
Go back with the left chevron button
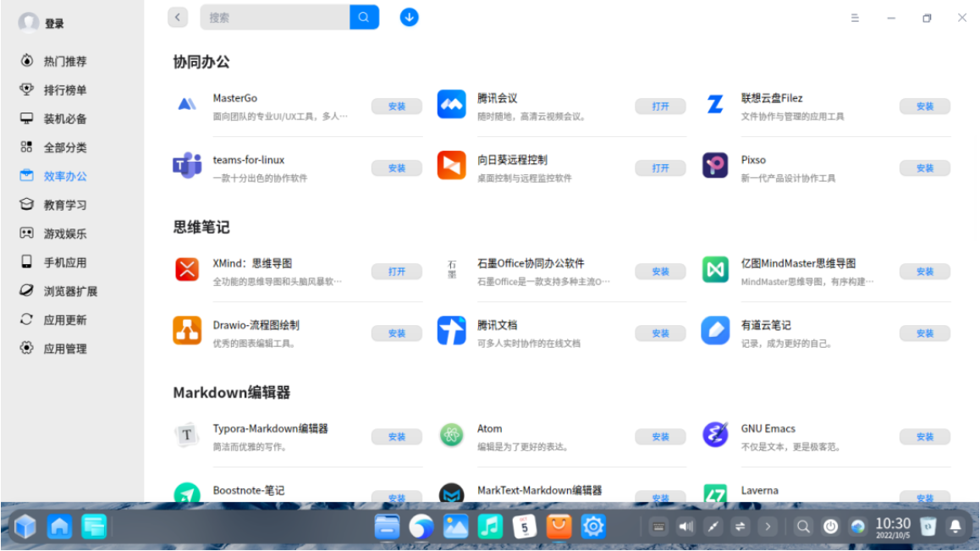click(x=178, y=18)
